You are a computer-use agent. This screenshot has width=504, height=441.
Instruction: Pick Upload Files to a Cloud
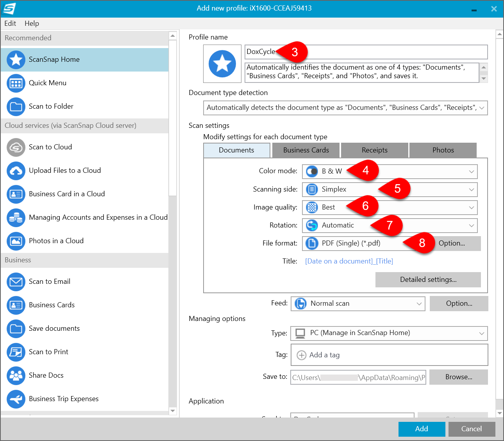[x=65, y=170]
